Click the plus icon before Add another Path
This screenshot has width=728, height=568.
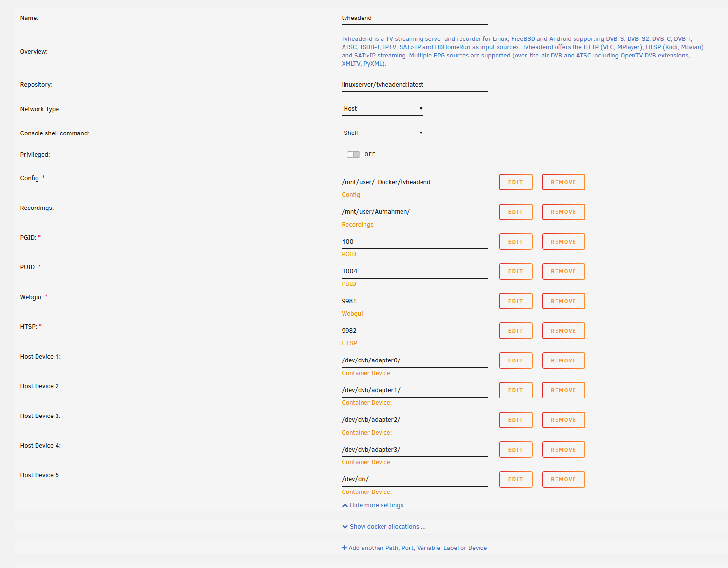[x=344, y=548]
